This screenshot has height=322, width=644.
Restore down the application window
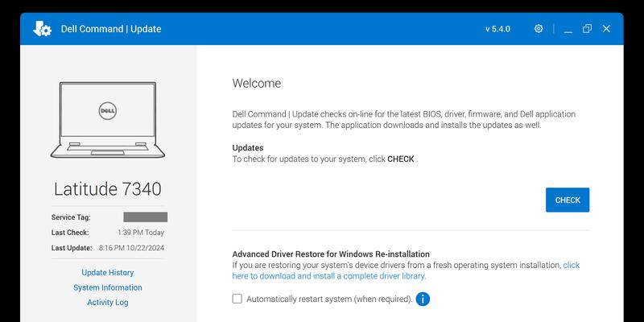coord(587,29)
